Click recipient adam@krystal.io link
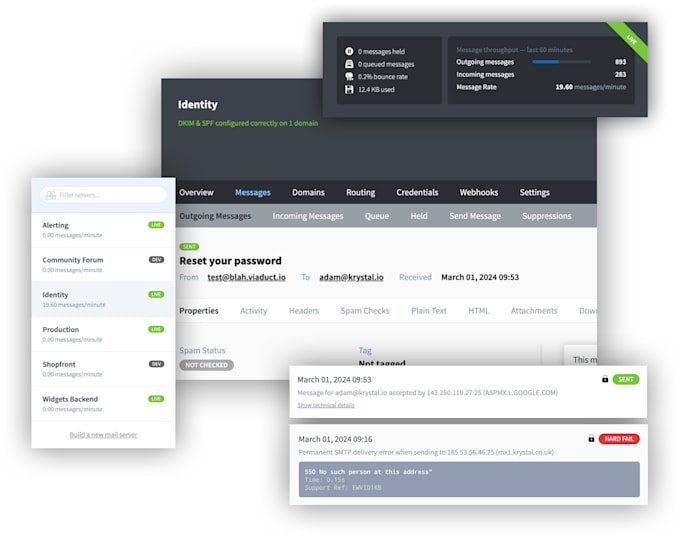The height and width of the screenshot is (537, 680). 351,277
